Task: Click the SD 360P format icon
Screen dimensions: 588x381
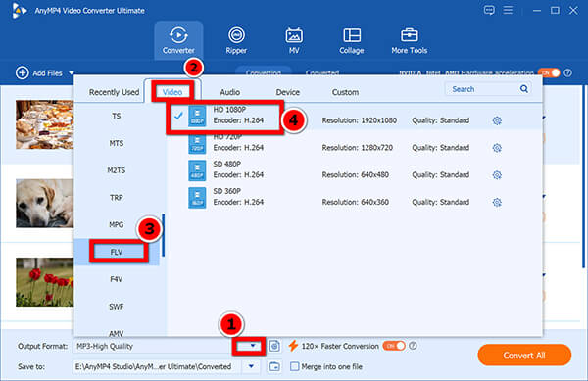Action: click(x=197, y=198)
